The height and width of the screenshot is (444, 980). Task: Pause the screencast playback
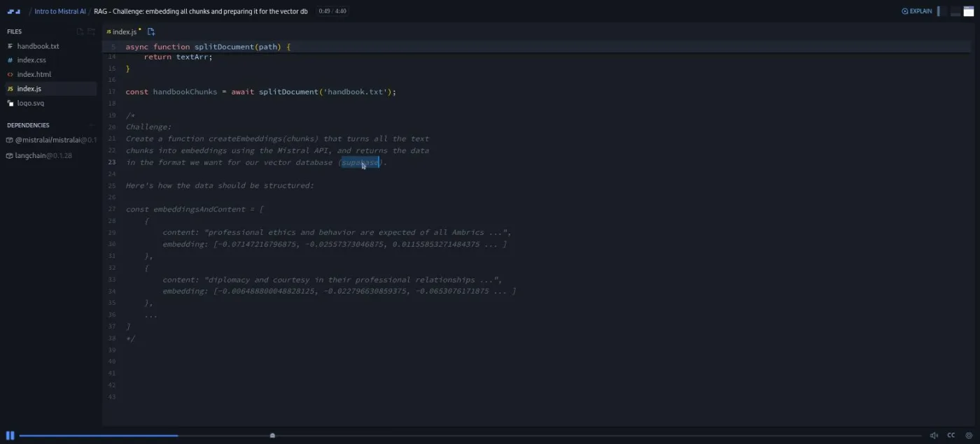pos(10,435)
